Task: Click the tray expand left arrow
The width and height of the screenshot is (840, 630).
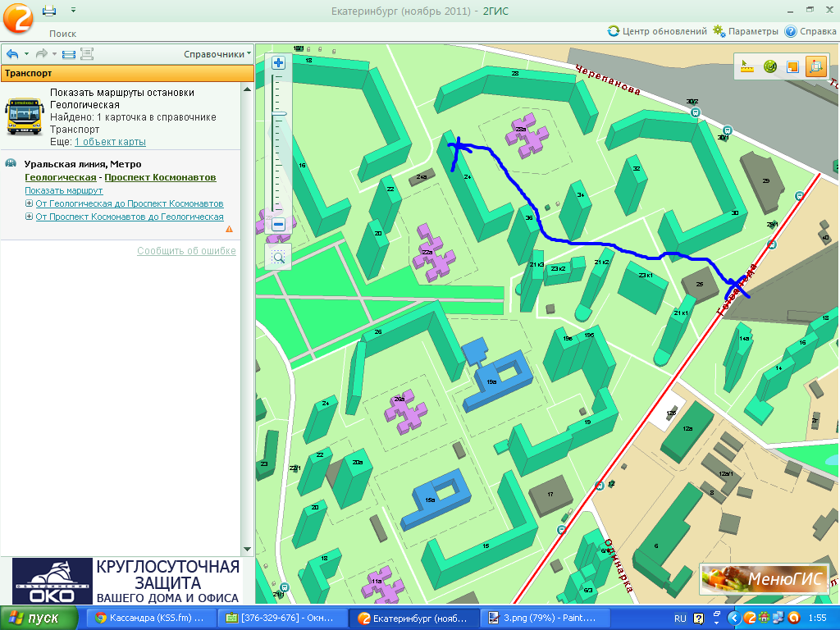Action: pos(734,619)
